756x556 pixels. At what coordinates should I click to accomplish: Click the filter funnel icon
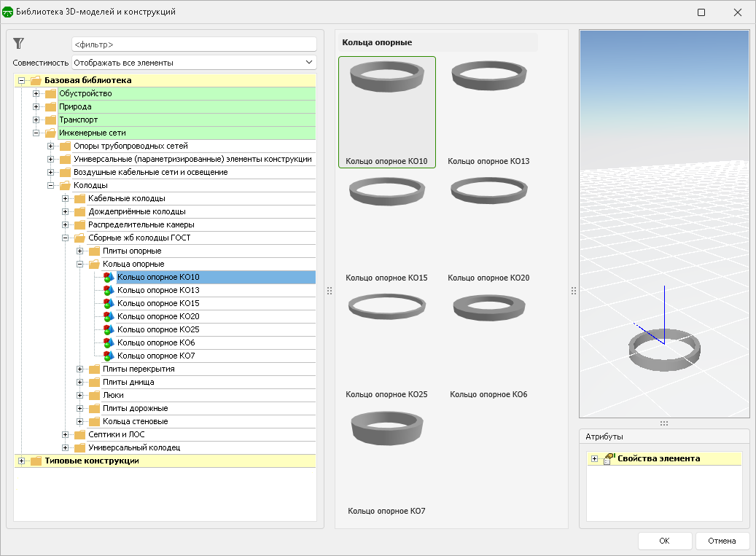tap(19, 44)
